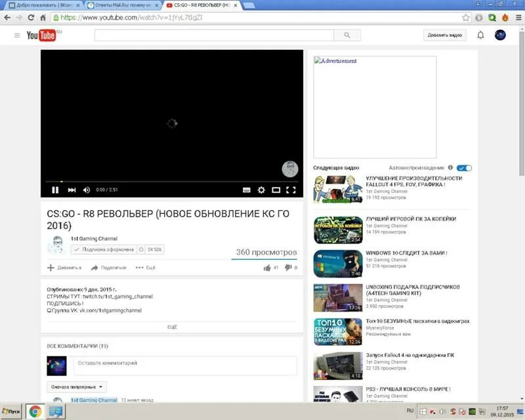The image size is (525, 420).
Task: Show autoplay info icon
Action: [x=450, y=167]
